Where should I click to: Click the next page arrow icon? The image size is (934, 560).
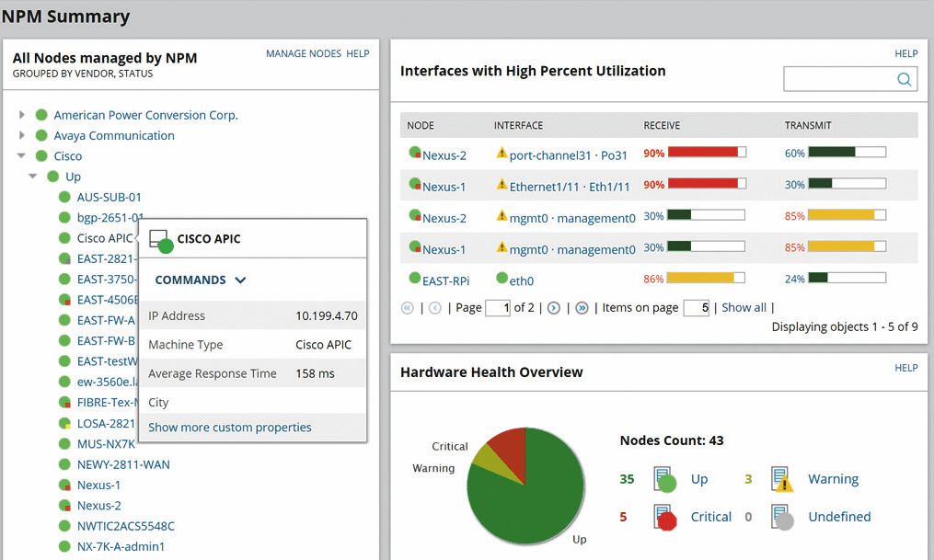(x=554, y=308)
